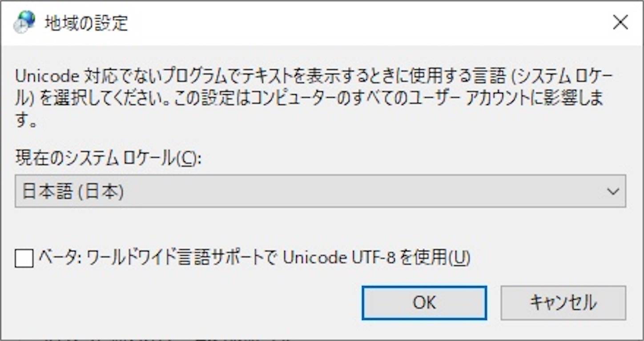Activate the locale dropdown to list languages
This screenshot has height=341, width=644.
(614, 192)
